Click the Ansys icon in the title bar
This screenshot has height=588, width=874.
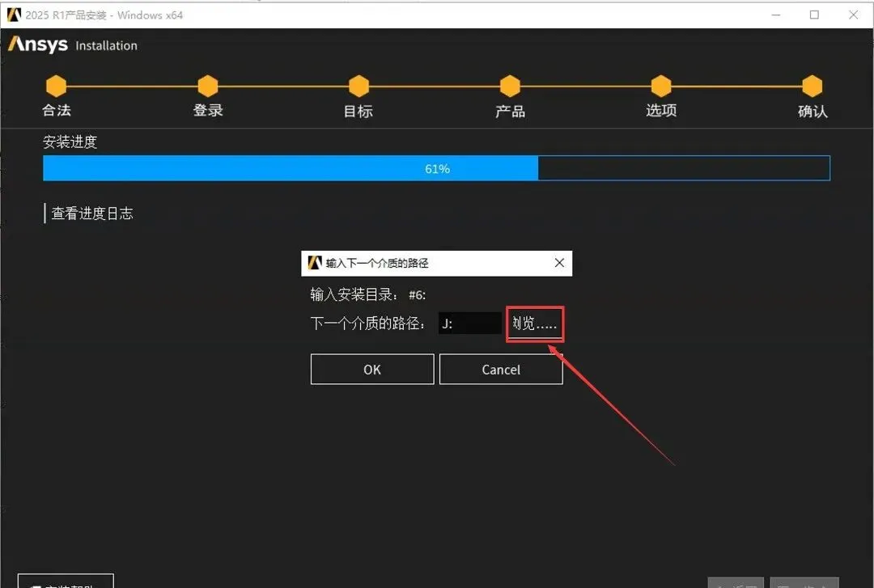tap(14, 15)
